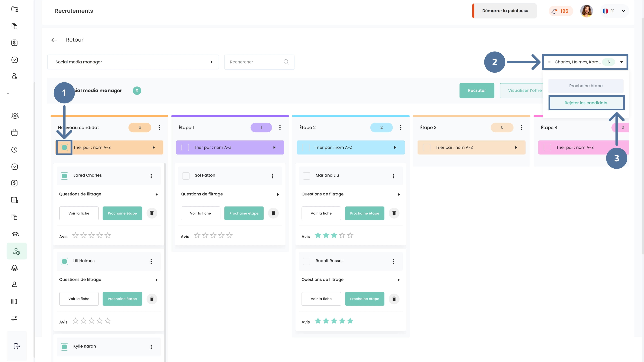Open the Étape 1 sort by name dropdown
Screen dimensions: 644x362
(x=274, y=147)
